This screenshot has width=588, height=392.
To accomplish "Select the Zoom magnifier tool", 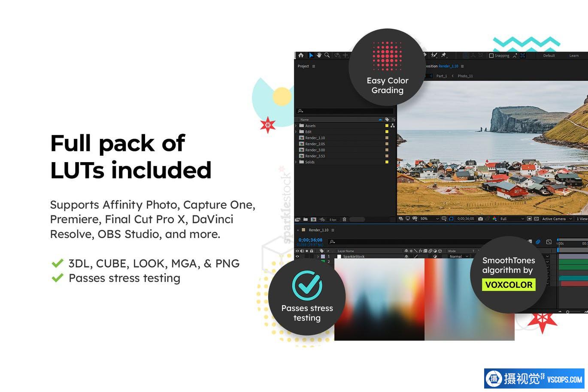I will [x=327, y=55].
